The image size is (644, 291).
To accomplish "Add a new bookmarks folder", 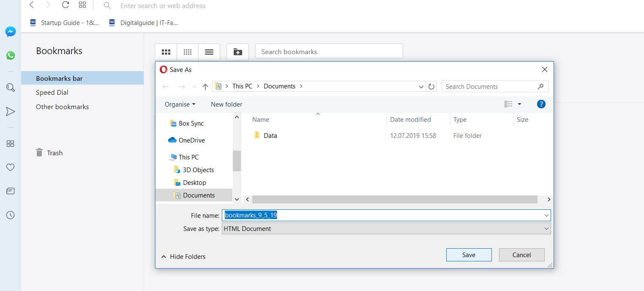I will (237, 52).
